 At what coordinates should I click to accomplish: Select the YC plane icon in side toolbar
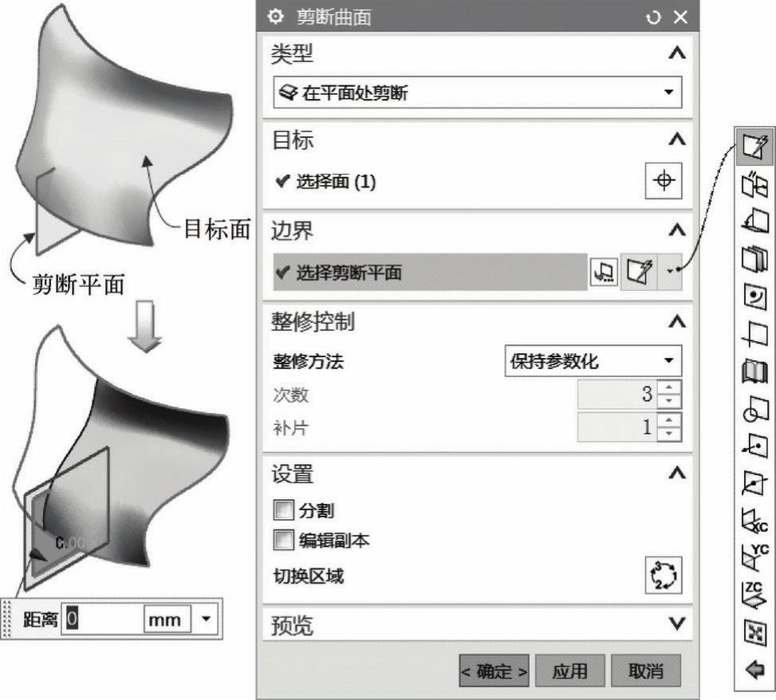pos(754,557)
